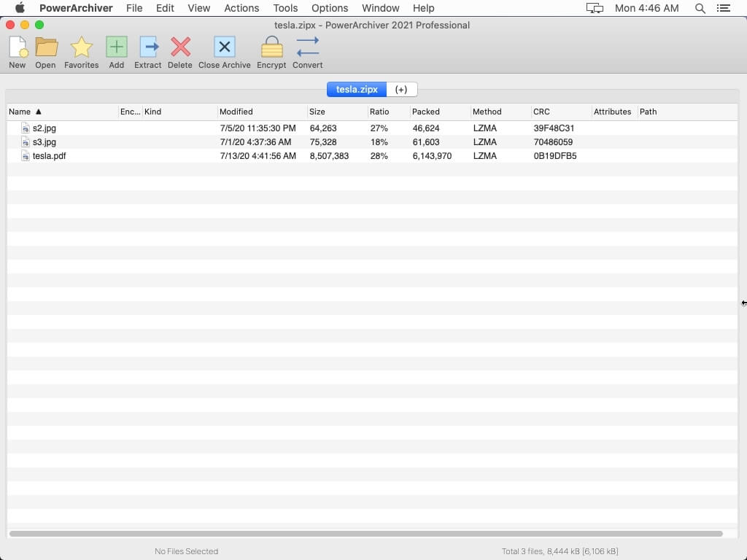
Task: Open the Apple menu
Action: [x=20, y=8]
